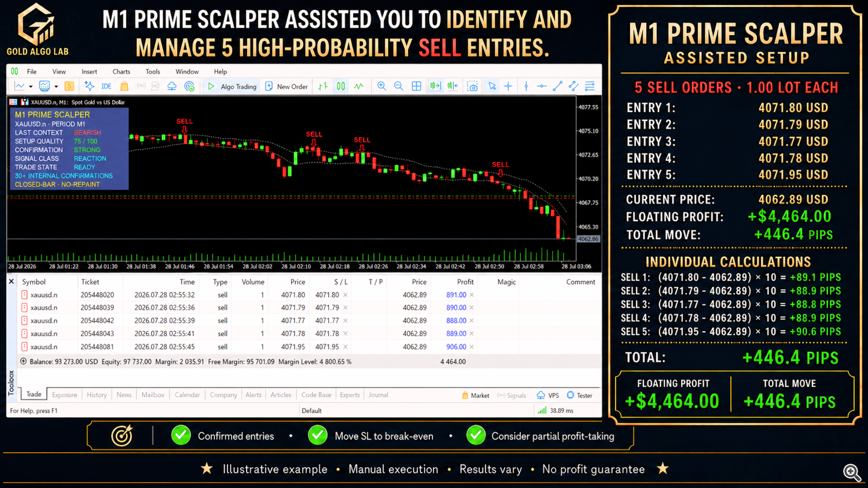Select the horizontal line drawing tool
The width and height of the screenshot is (868, 488).
[x=542, y=86]
